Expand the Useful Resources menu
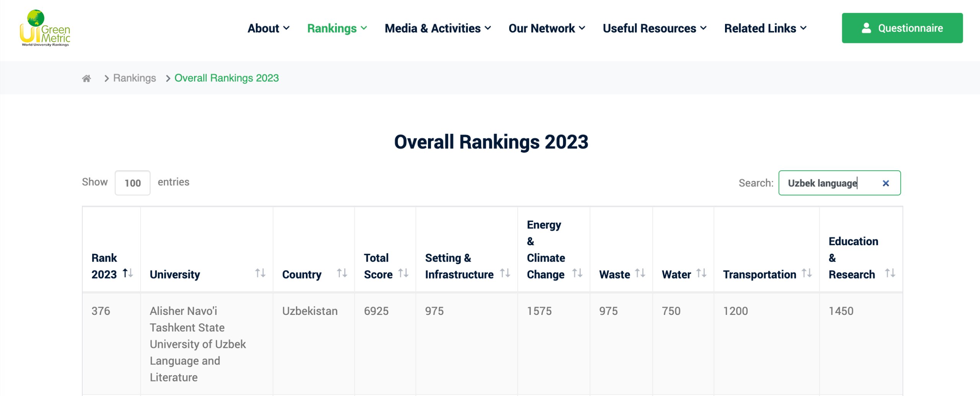Image resolution: width=980 pixels, height=396 pixels. (654, 28)
